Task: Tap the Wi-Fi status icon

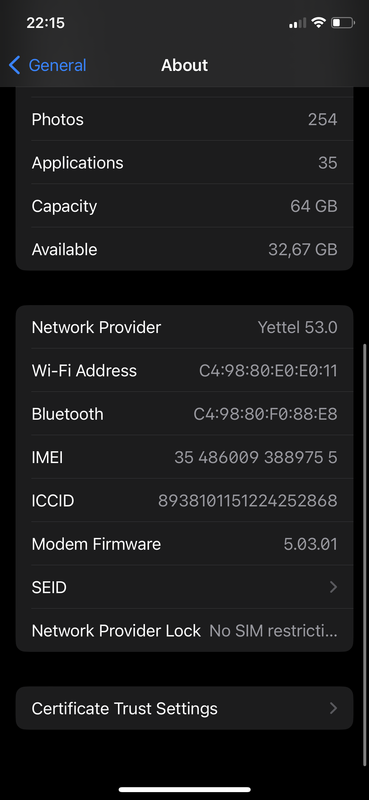Action: (319, 22)
